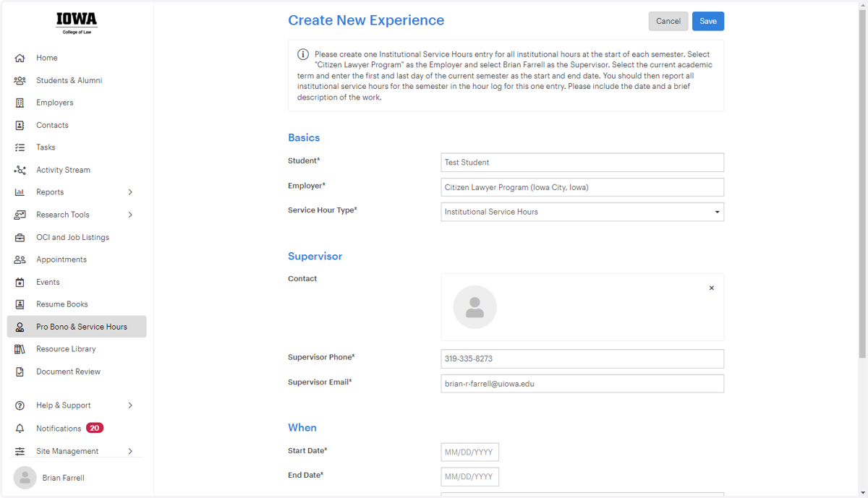Remove supervisor contact with the X button
Viewport: 868px width, 498px height.
click(712, 288)
